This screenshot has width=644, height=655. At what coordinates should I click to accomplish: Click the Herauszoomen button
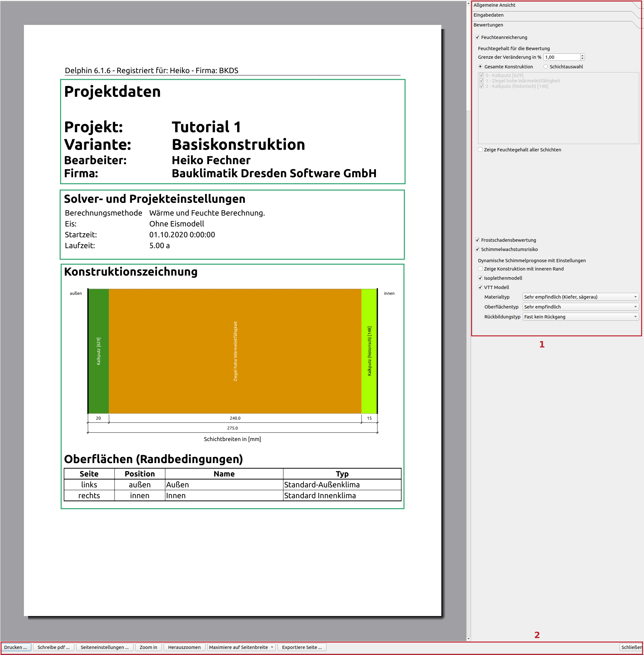pyautogui.click(x=184, y=647)
